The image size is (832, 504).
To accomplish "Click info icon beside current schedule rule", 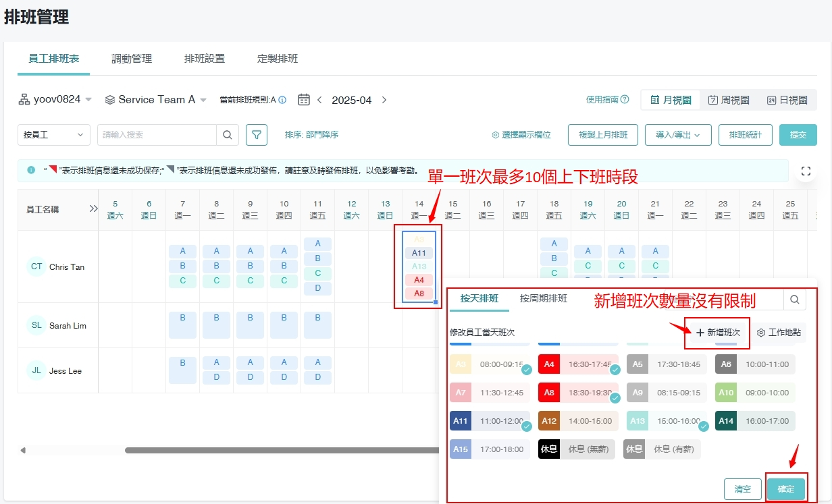I will tap(282, 100).
